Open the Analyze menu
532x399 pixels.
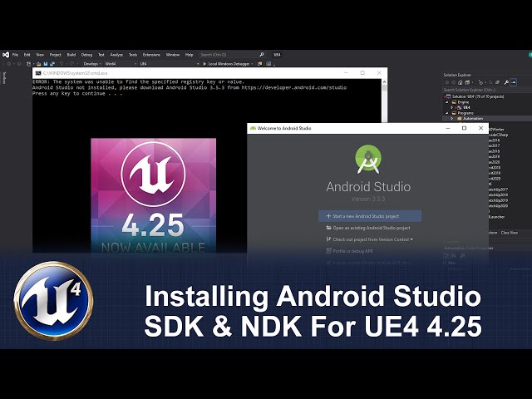tap(116, 55)
